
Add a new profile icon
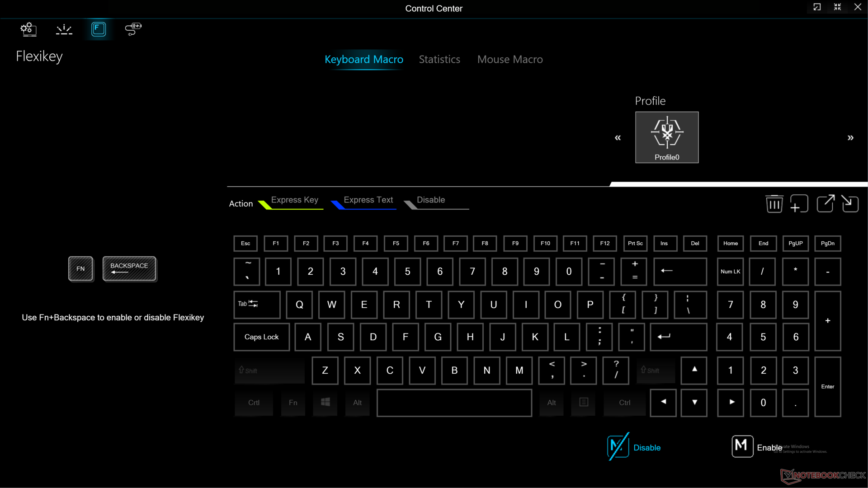(799, 204)
